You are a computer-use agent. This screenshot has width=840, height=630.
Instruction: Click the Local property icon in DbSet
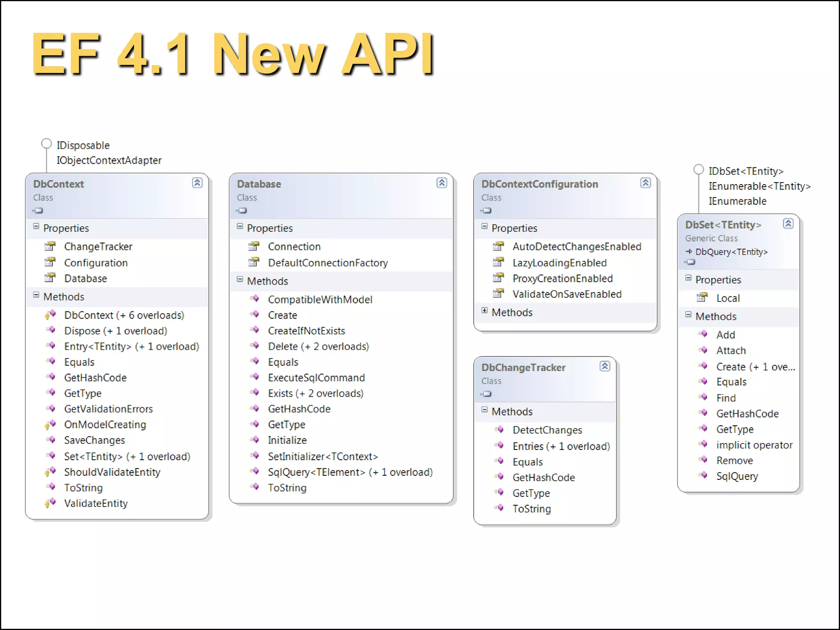click(702, 297)
